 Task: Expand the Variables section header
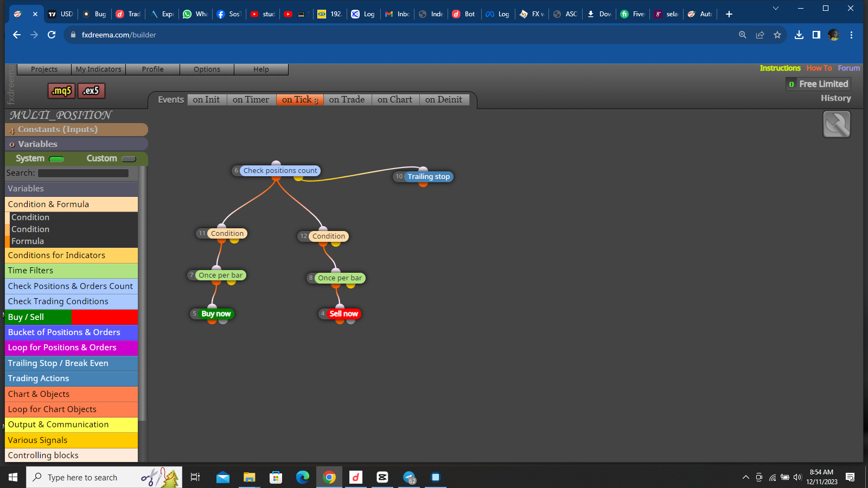coord(76,144)
